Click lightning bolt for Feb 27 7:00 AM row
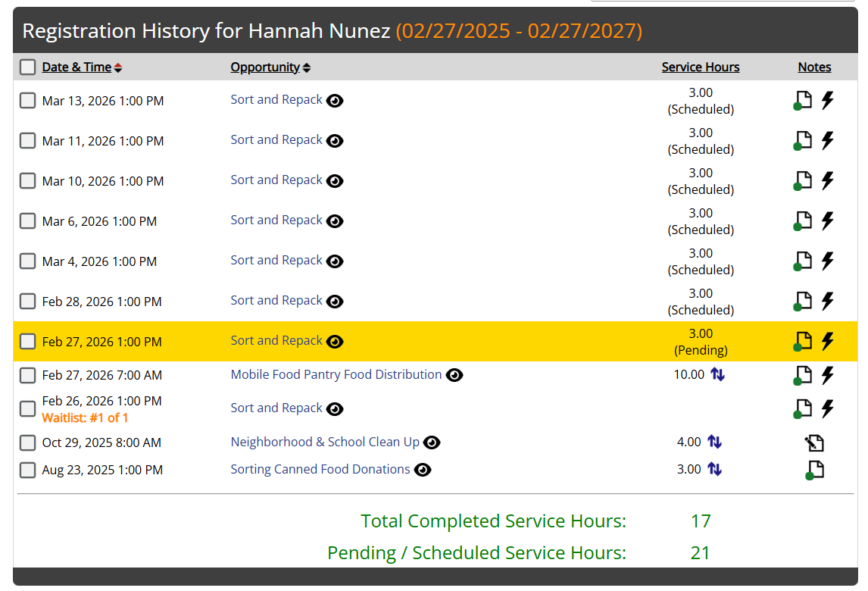Screen dimensions: 868x591 pos(828,376)
